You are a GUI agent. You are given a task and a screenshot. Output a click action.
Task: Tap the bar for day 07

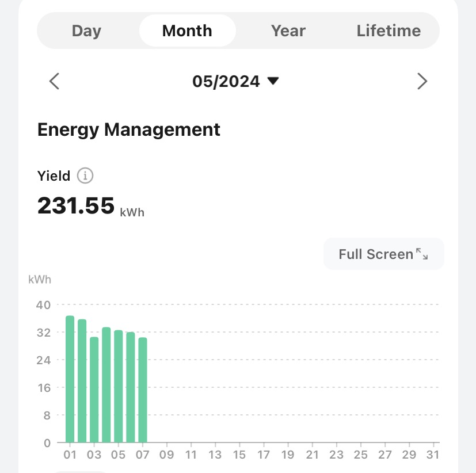pos(143,390)
